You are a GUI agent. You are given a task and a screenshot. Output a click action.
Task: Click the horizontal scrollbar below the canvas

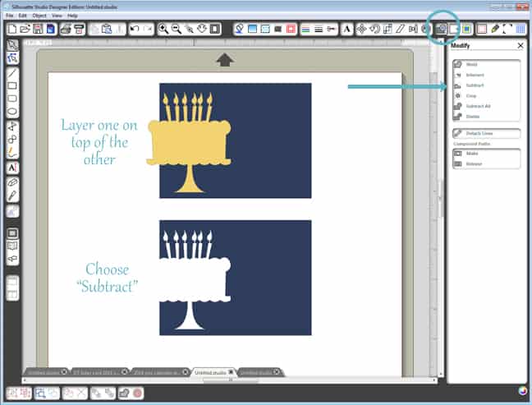coord(229,380)
